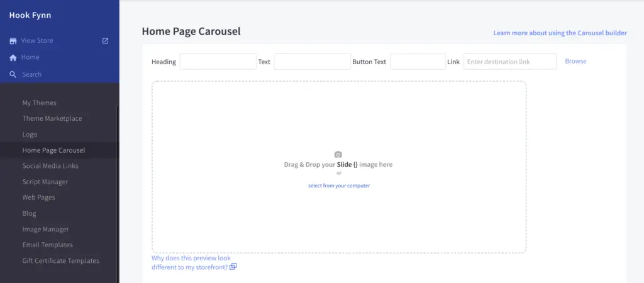
Task: Click the Home house icon
Action: [13, 58]
